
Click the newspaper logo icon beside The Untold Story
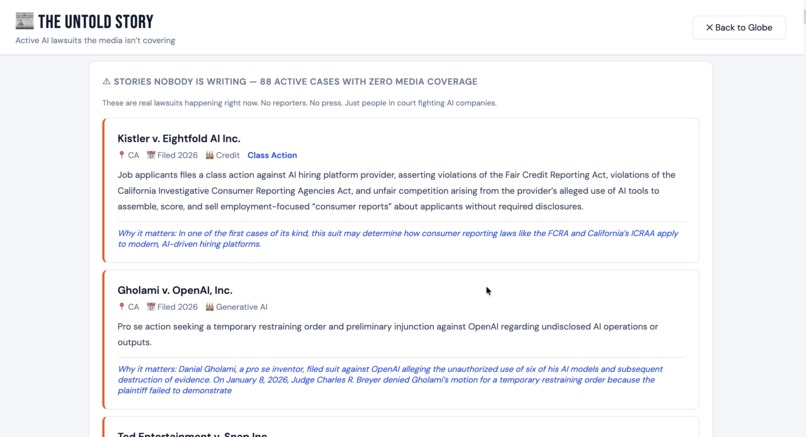pos(24,21)
